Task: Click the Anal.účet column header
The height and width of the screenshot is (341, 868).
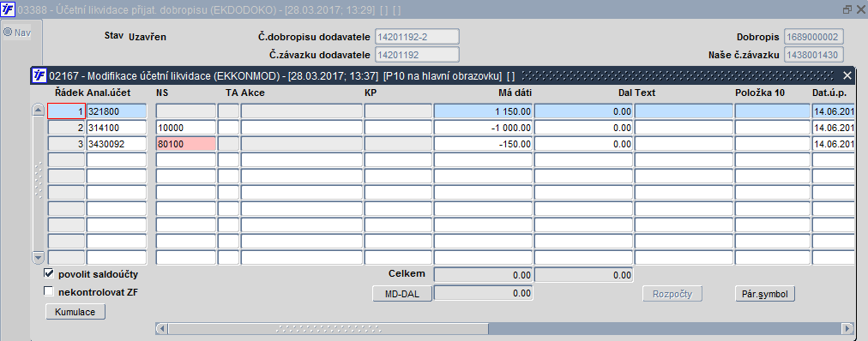Action: [x=108, y=93]
